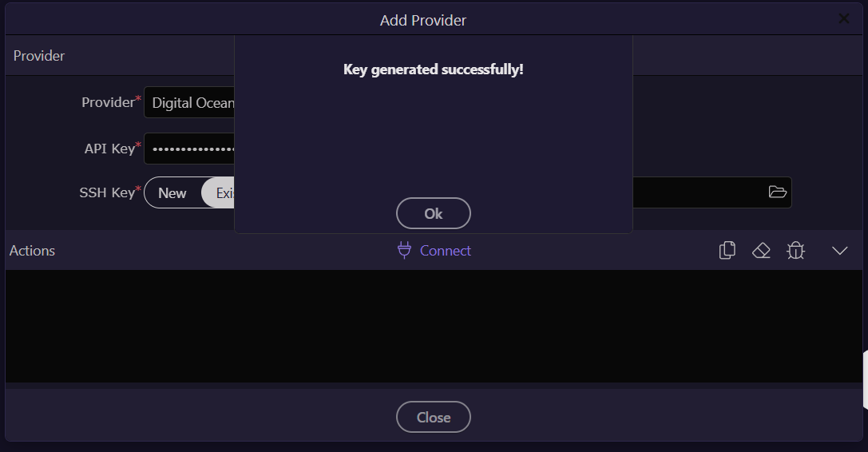The height and width of the screenshot is (452, 868).
Task: Open the folder browse icon for SSH key
Action: point(777,192)
